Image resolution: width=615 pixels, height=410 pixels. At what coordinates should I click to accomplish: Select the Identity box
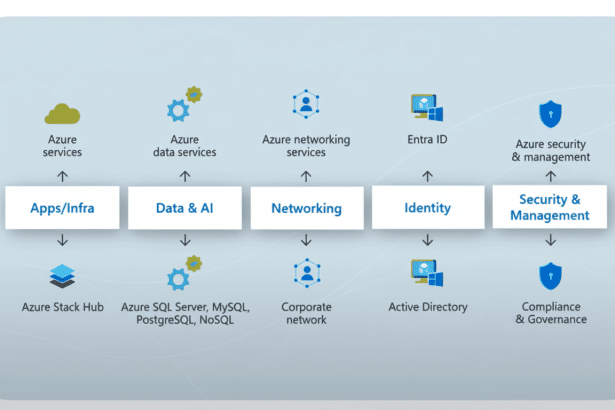click(427, 208)
